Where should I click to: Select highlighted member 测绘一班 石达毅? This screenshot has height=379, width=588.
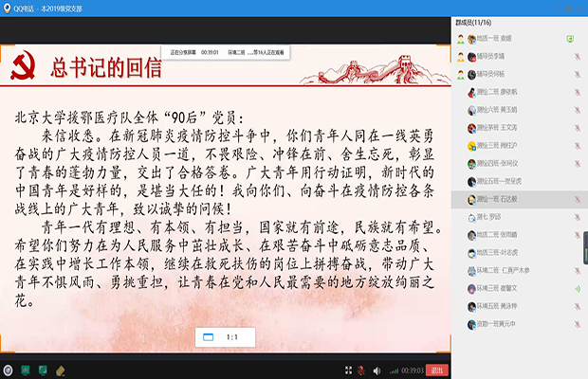click(x=503, y=199)
